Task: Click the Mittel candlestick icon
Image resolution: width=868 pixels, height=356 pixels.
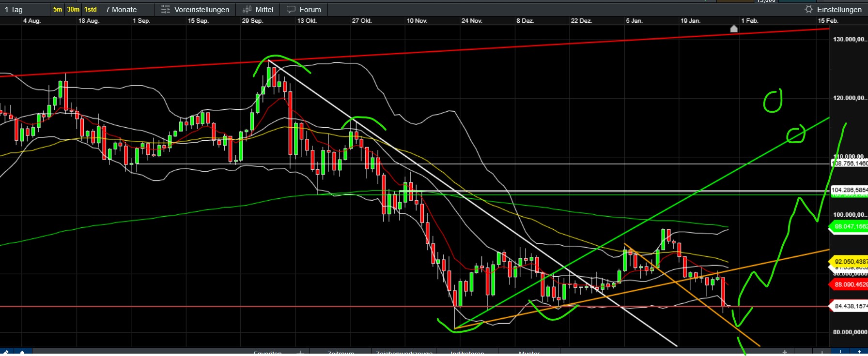Action: coord(247,9)
